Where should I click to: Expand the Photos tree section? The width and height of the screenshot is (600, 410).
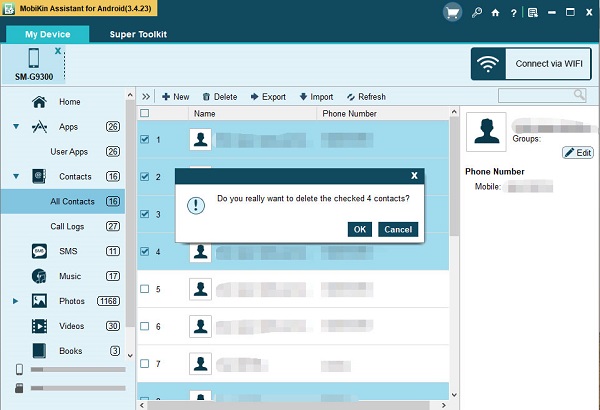pos(16,301)
